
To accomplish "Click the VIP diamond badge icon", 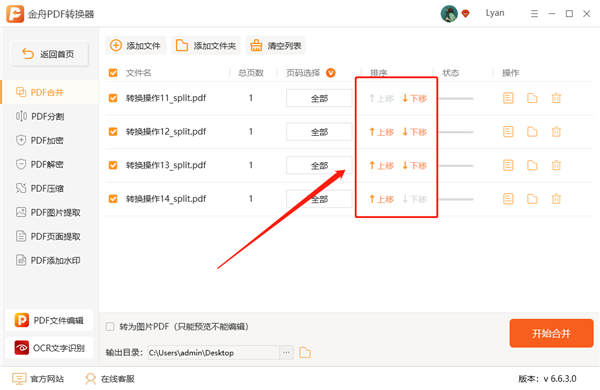I will (x=465, y=14).
